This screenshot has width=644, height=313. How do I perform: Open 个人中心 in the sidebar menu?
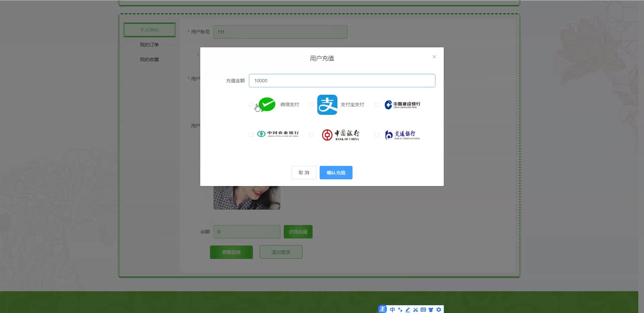[x=150, y=30]
